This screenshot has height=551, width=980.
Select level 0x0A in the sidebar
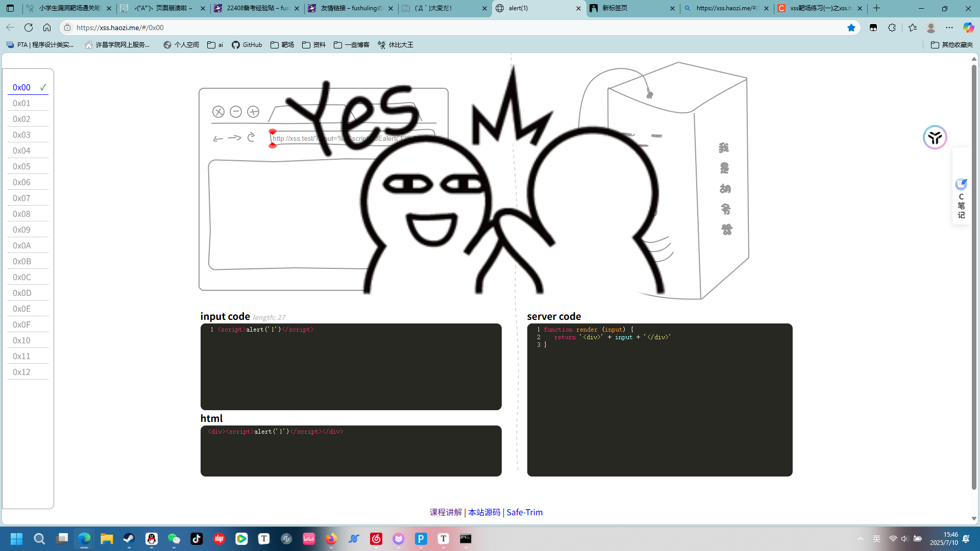(x=28, y=245)
